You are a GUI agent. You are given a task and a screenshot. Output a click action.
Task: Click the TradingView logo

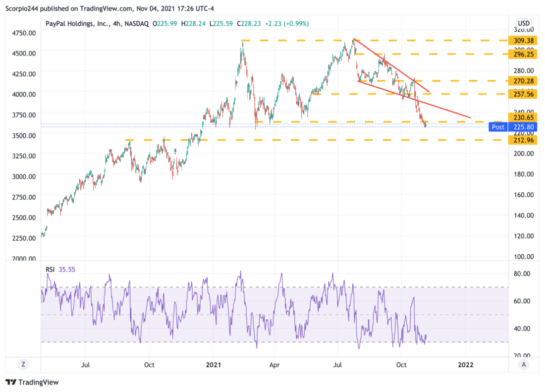[32, 382]
